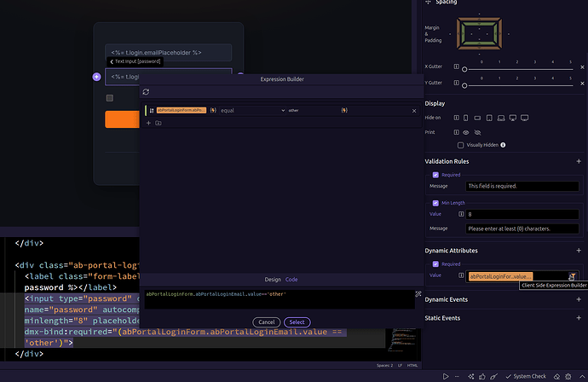The image size is (588, 382).
Task: Click the eraser icon in bottom bar
Action: point(556,376)
